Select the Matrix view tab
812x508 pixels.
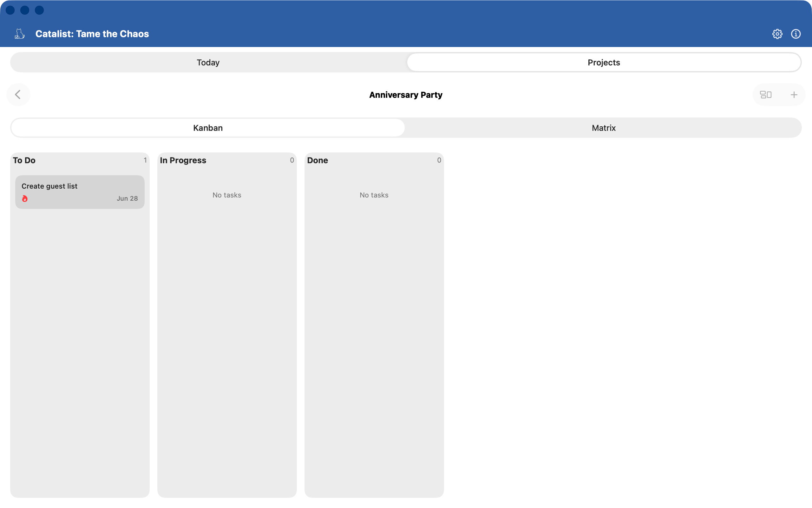(x=604, y=128)
